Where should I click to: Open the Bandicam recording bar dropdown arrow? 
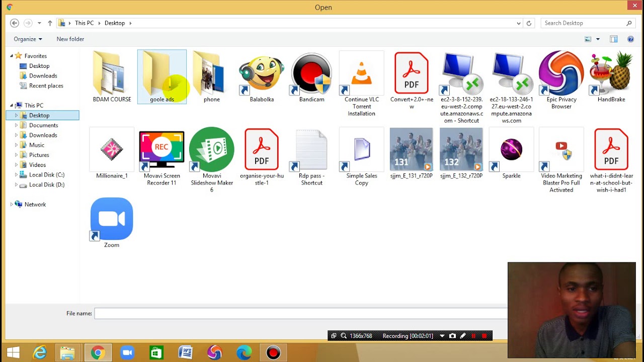click(442, 336)
